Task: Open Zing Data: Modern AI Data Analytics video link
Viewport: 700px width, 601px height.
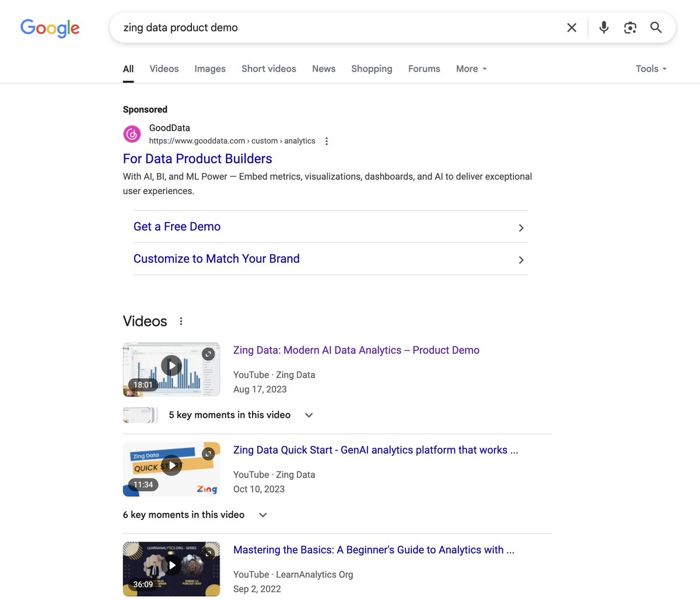Action: 356,350
